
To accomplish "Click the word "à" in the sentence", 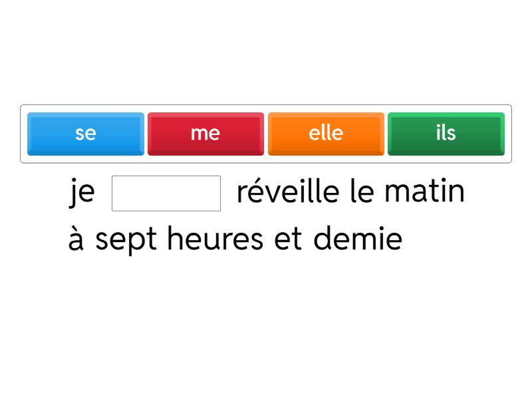I will point(75,237).
